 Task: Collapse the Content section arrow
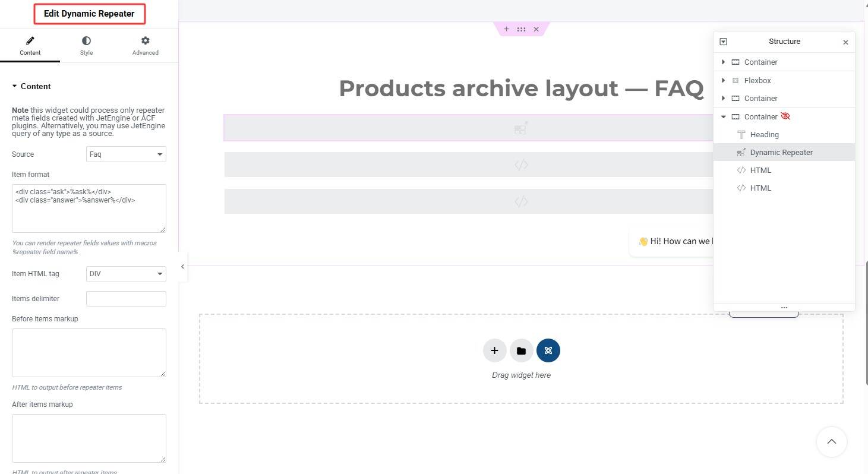click(14, 86)
